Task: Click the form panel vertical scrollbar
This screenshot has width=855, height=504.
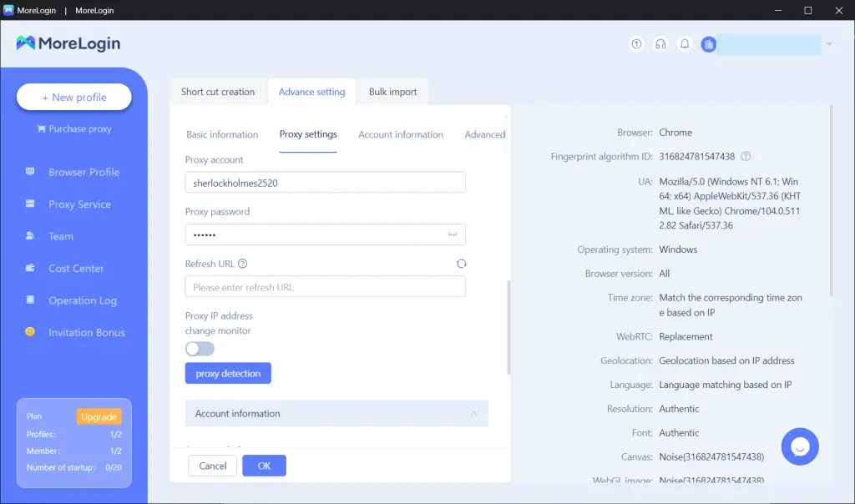Action: (x=508, y=327)
